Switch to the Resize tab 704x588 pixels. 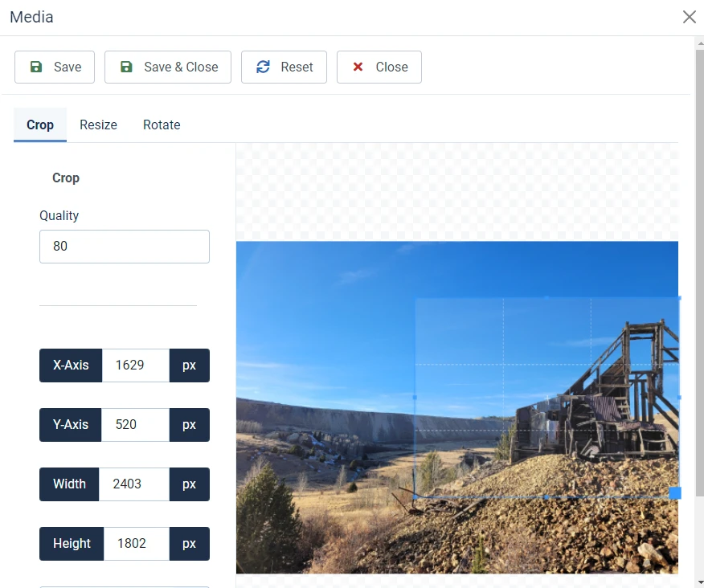tap(98, 125)
